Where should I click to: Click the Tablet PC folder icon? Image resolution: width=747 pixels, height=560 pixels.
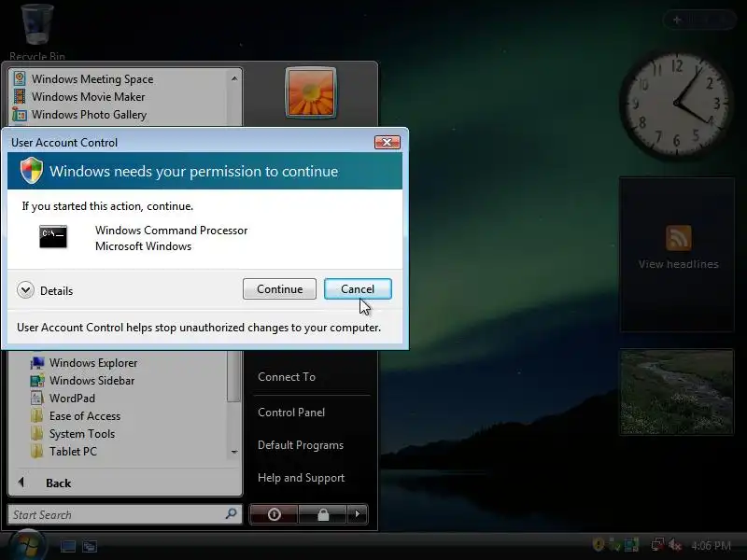pyautogui.click(x=36, y=452)
